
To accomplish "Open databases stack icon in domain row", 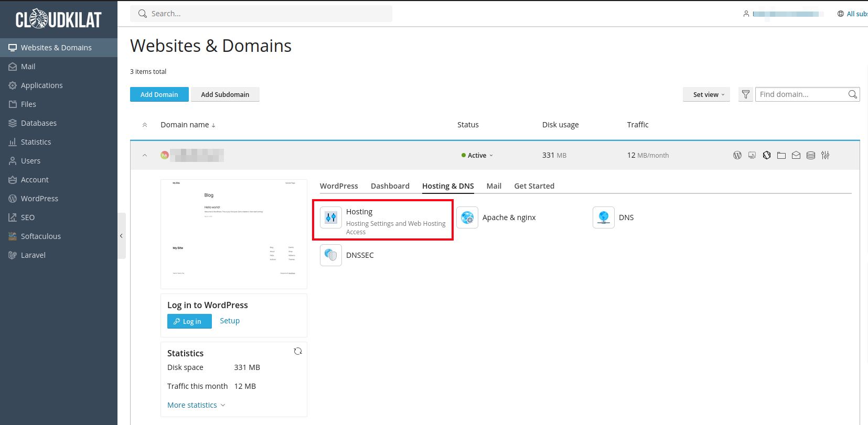I will coord(811,155).
